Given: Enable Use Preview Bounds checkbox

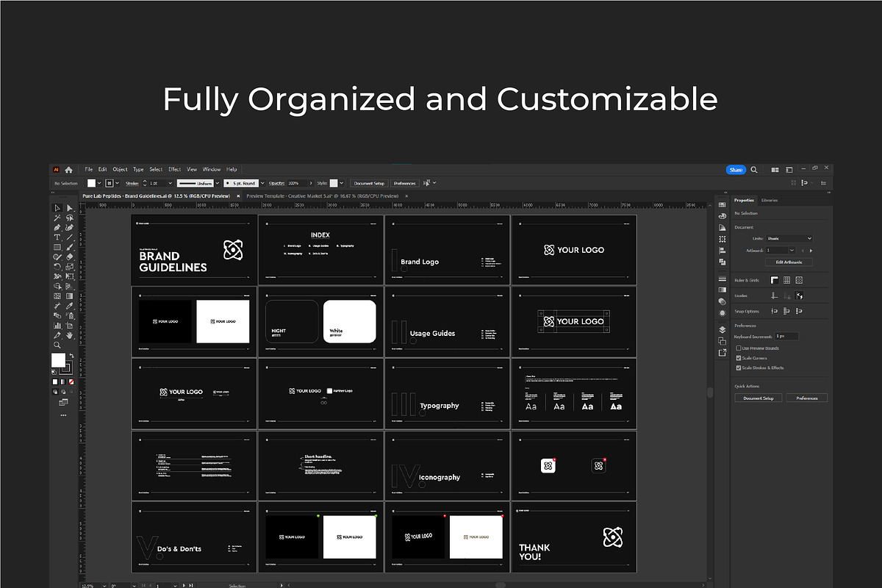Looking at the screenshot, I should (x=739, y=348).
